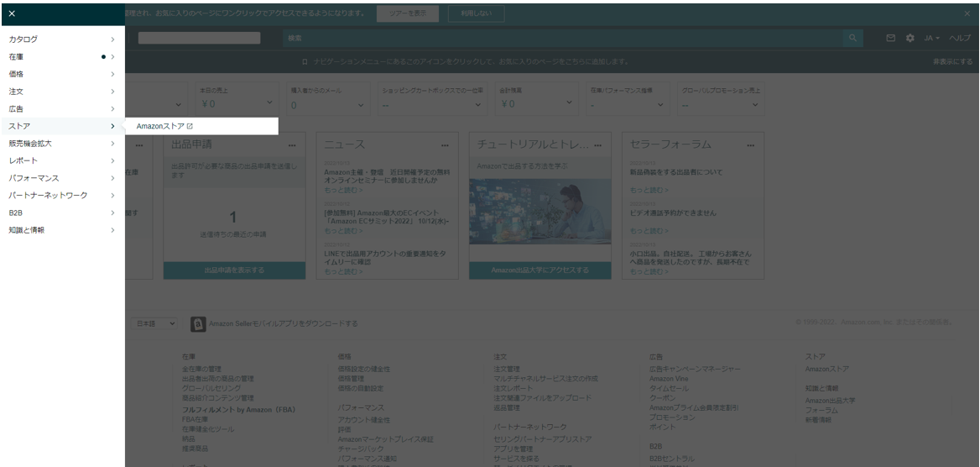Expand the レポート chevron arrow
The width and height of the screenshot is (980, 467).
click(x=112, y=161)
